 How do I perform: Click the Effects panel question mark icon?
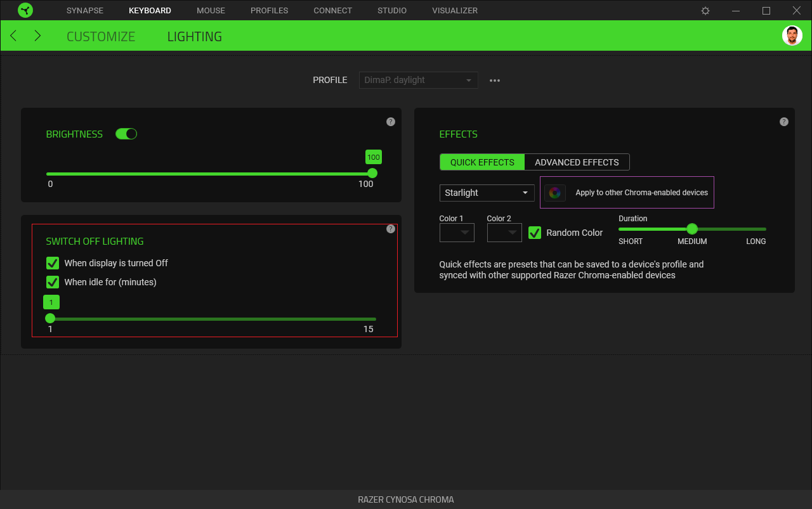(x=784, y=121)
